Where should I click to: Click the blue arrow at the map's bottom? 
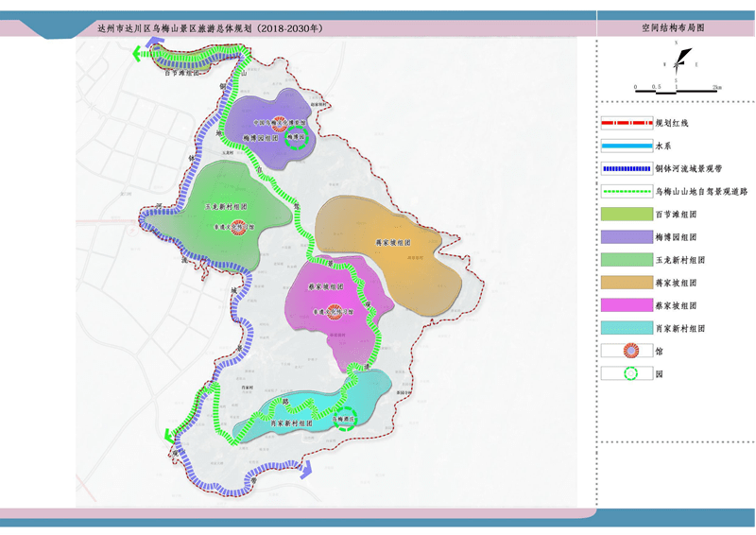point(304,475)
